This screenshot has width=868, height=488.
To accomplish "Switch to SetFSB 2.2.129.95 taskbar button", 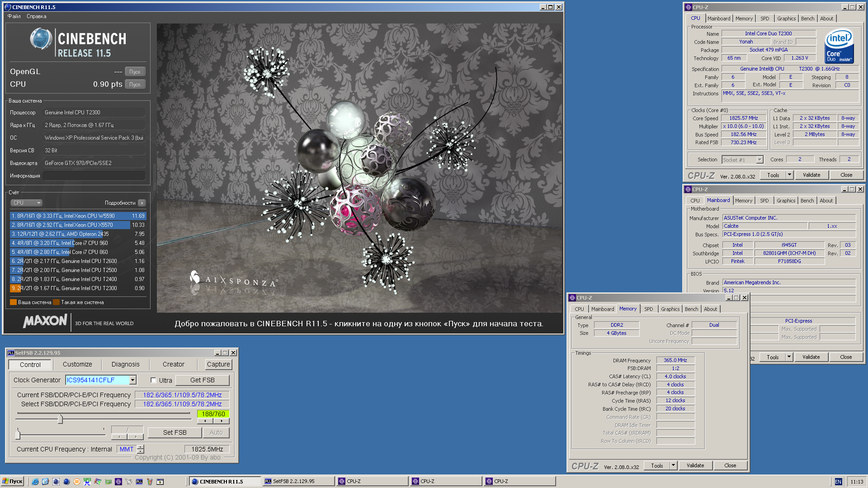I will (x=298, y=482).
